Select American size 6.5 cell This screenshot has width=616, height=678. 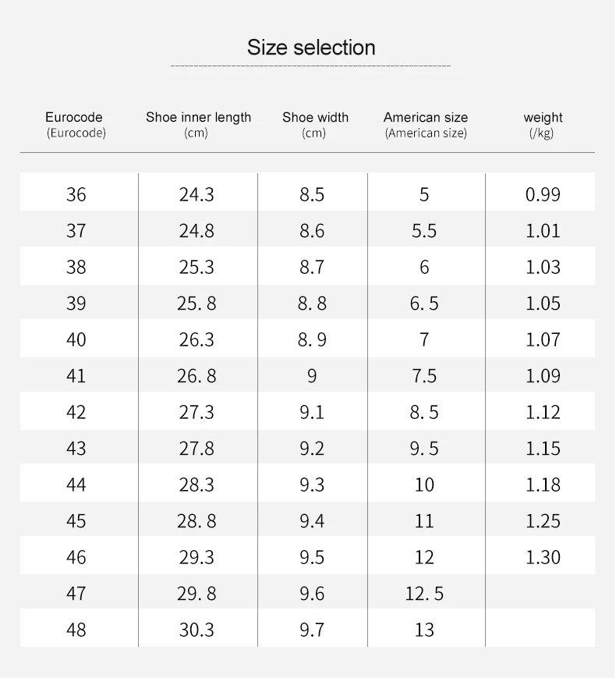pos(424,304)
